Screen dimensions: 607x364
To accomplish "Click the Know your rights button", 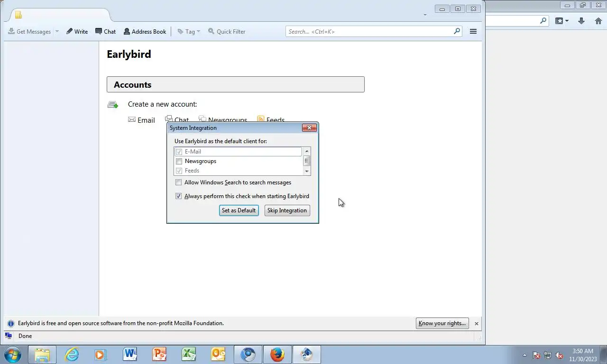I will 442,323.
